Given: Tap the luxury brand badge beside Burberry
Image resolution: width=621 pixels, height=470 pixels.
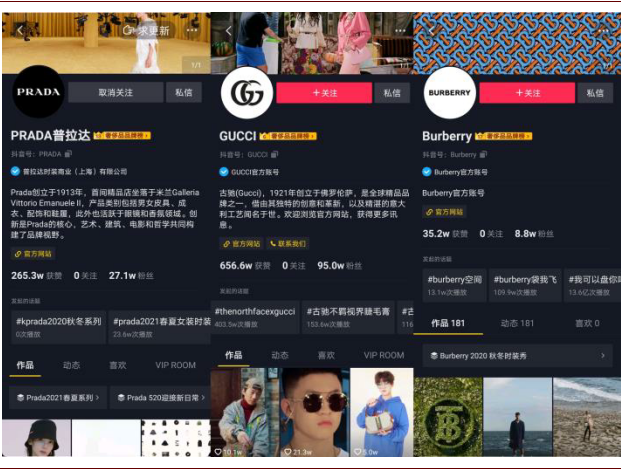Looking at the screenshot, I should [503, 136].
